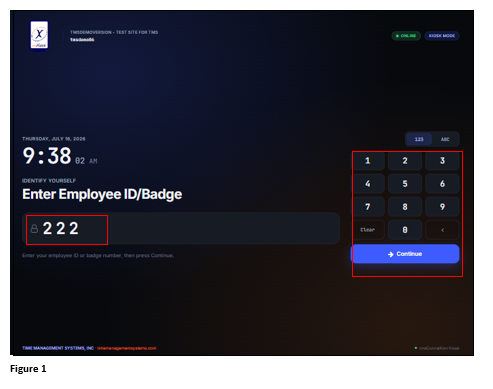
Task: Tap the Clear key on keypad
Action: point(368,230)
